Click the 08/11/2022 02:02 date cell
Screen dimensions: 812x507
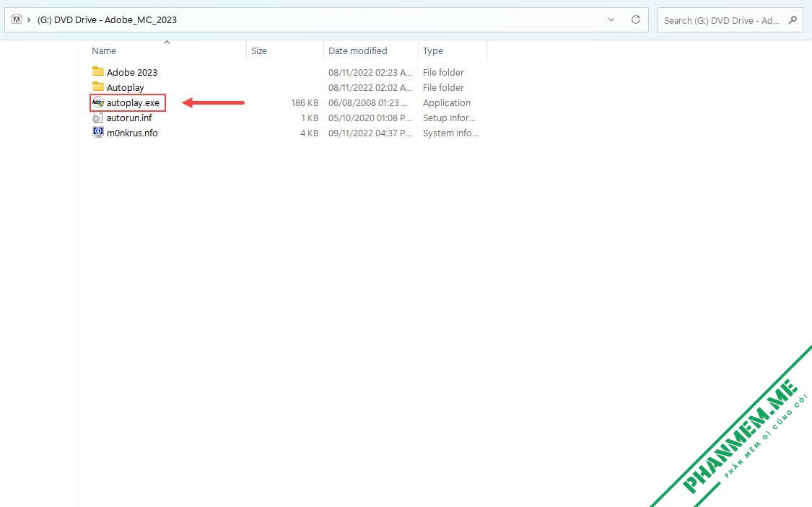pos(370,87)
